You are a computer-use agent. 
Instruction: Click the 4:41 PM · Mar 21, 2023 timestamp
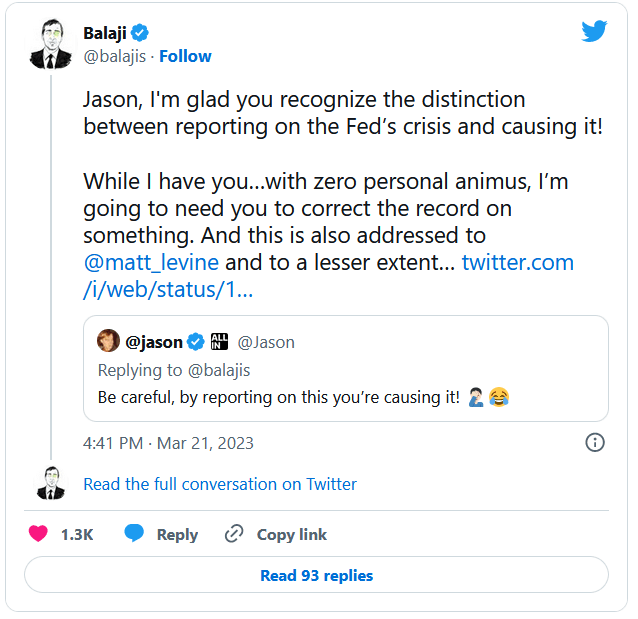pyautogui.click(x=168, y=442)
